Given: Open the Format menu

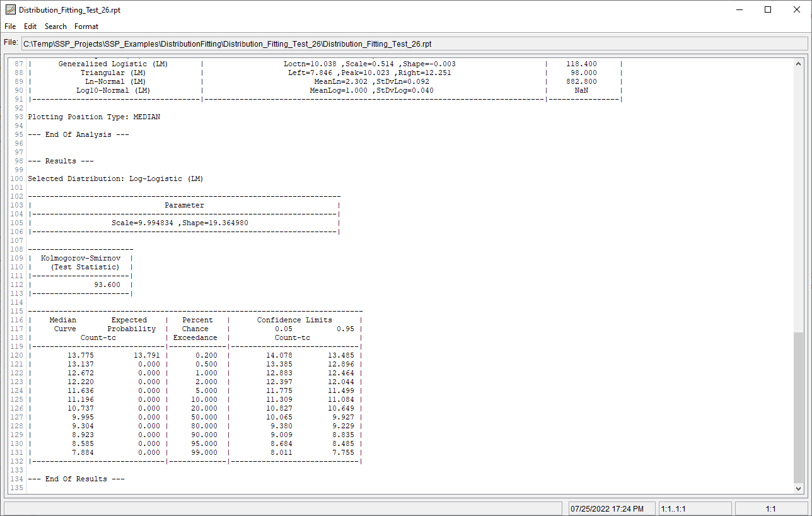Looking at the screenshot, I should [86, 26].
